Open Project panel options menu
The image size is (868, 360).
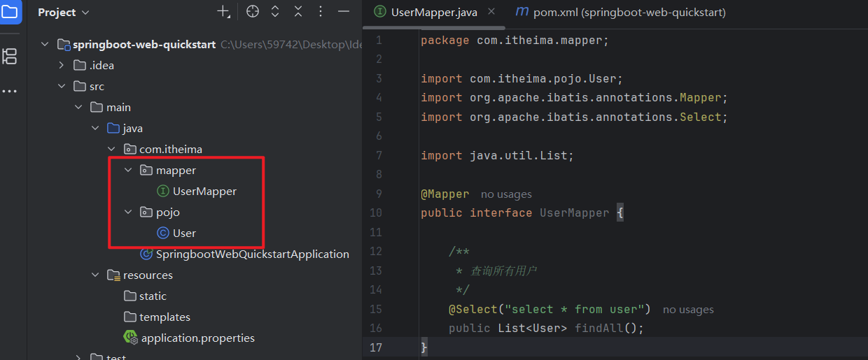click(321, 12)
